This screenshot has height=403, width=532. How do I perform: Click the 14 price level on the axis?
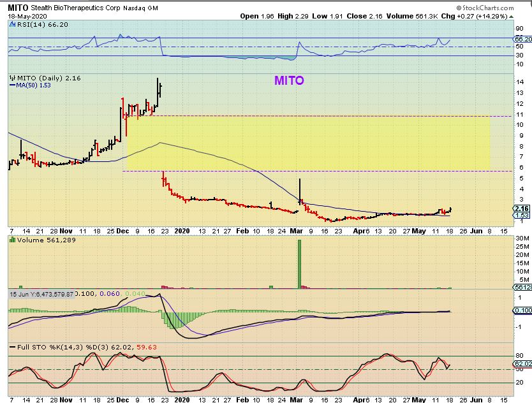[520, 82]
